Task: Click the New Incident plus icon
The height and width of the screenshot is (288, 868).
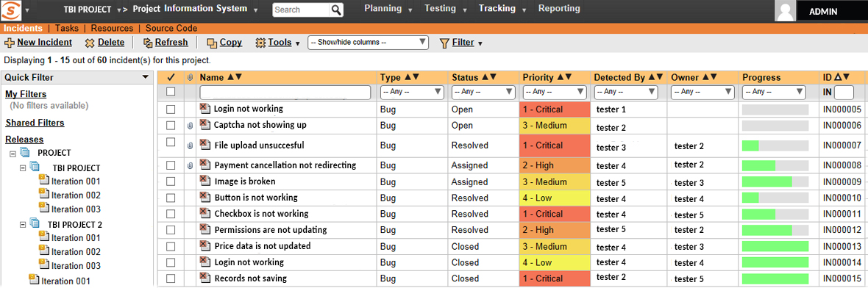Action: 10,43
